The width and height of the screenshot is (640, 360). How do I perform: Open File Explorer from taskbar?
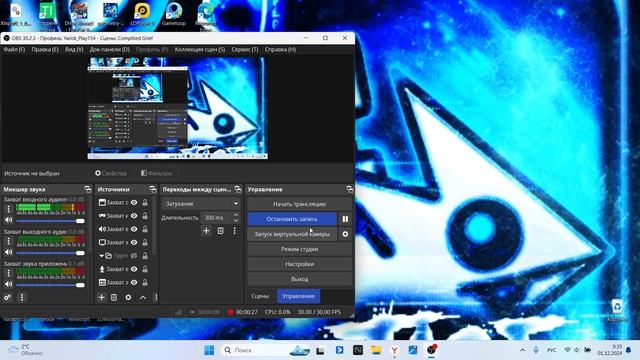point(376,350)
